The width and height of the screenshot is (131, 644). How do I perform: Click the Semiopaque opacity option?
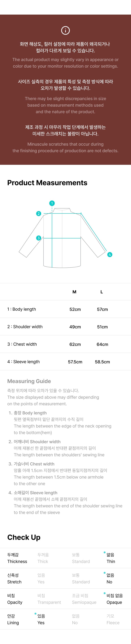[x=84, y=599]
